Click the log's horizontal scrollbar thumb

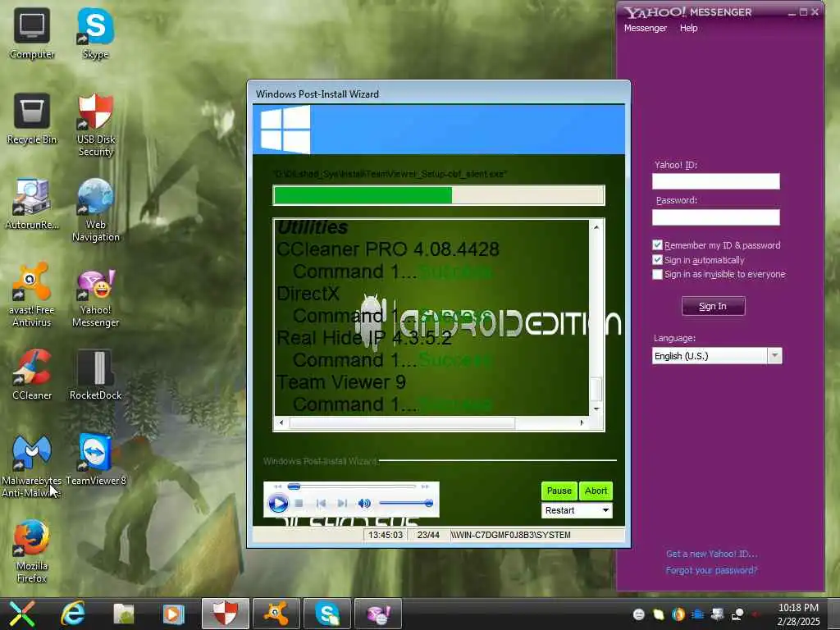(x=402, y=422)
